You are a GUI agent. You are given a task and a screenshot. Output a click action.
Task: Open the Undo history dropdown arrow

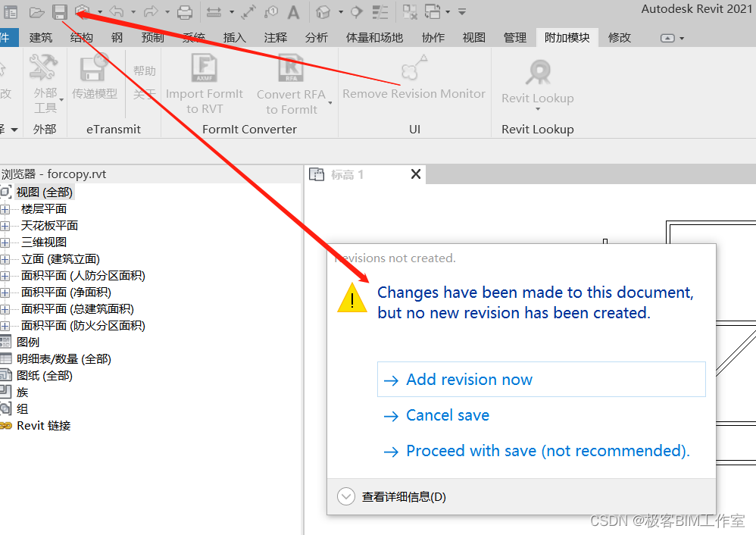click(133, 11)
